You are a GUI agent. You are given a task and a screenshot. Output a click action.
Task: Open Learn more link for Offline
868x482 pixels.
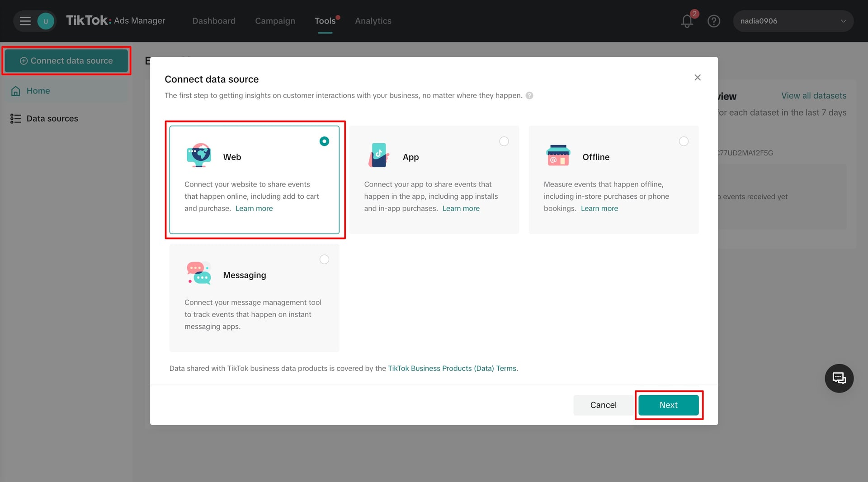[599, 209]
